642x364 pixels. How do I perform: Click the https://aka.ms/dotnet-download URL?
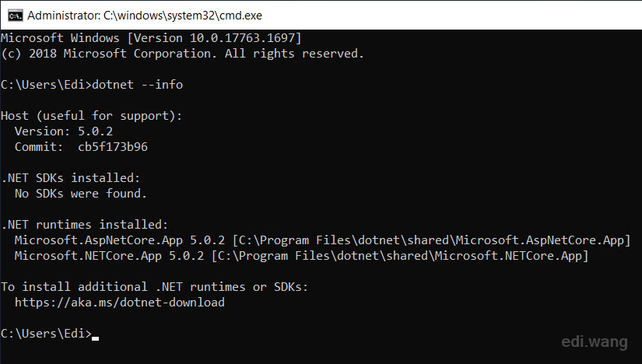119,303
